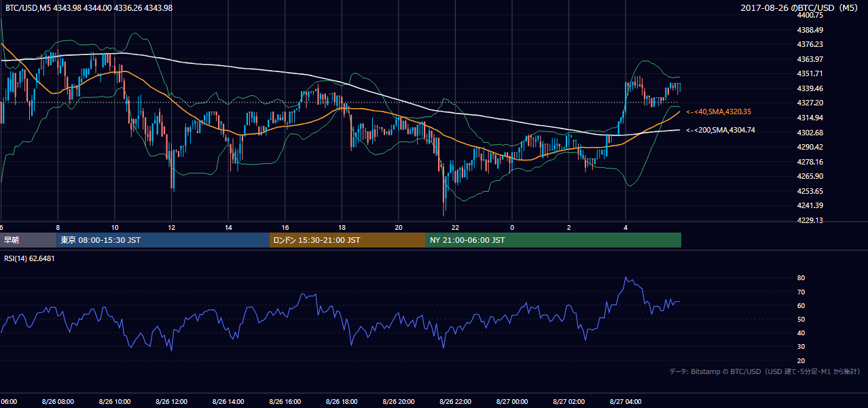Screen dimensions: 868x408
Task: Click price axis value 4278.16
Action: 810,162
